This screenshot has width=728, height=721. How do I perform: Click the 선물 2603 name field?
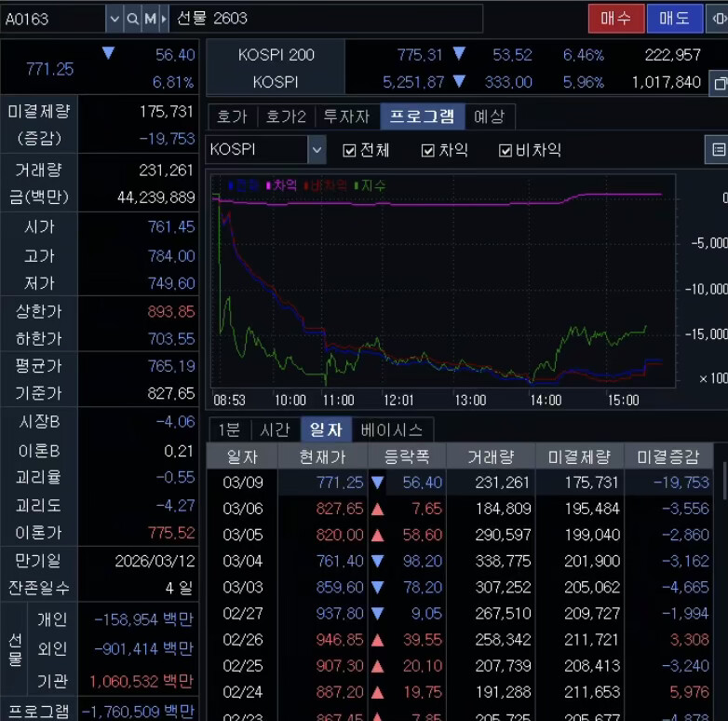click(326, 19)
